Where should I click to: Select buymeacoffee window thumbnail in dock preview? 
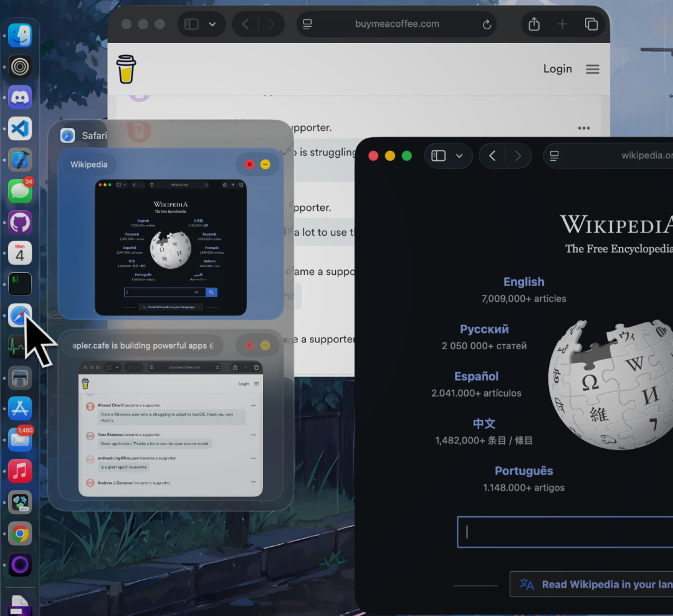(171, 429)
